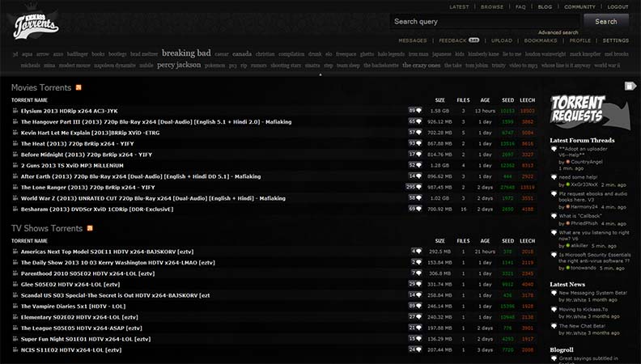Open comments bubble for Glee S05E02
The image size is (641, 364).
[x=415, y=285]
